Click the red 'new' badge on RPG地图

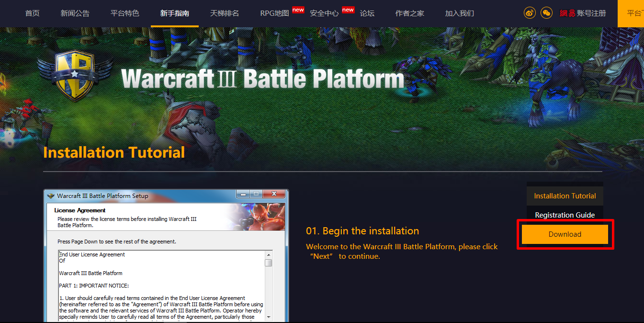point(298,10)
